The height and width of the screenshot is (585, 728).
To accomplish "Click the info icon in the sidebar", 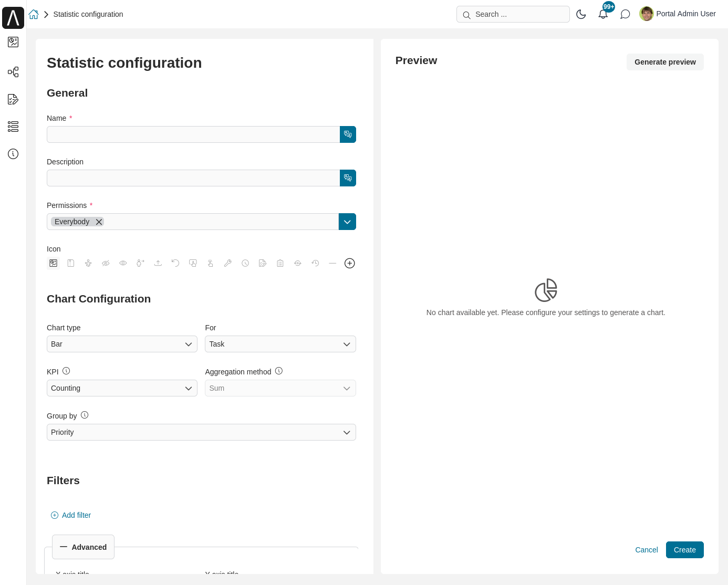I will click(x=13, y=154).
